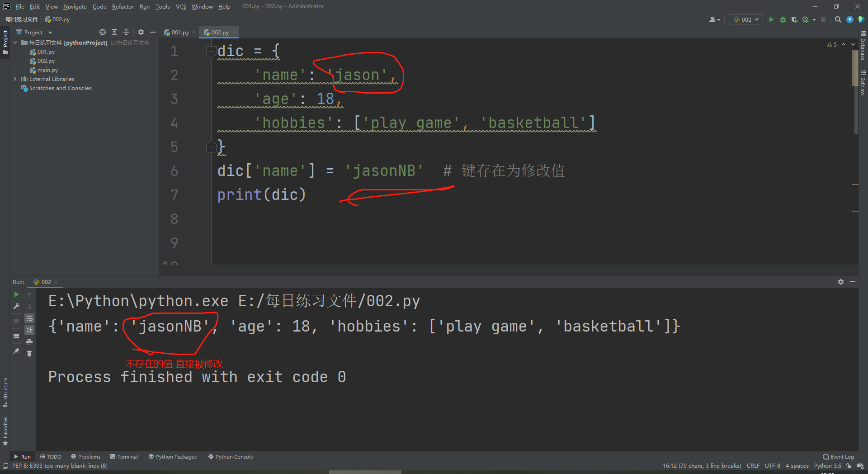868x474 pixels.
Task: Toggle the Structure side tool window
Action: [x=5, y=392]
